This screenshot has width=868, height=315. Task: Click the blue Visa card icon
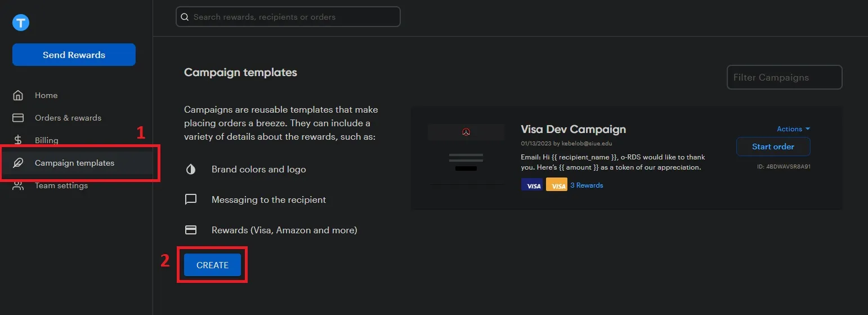532,185
